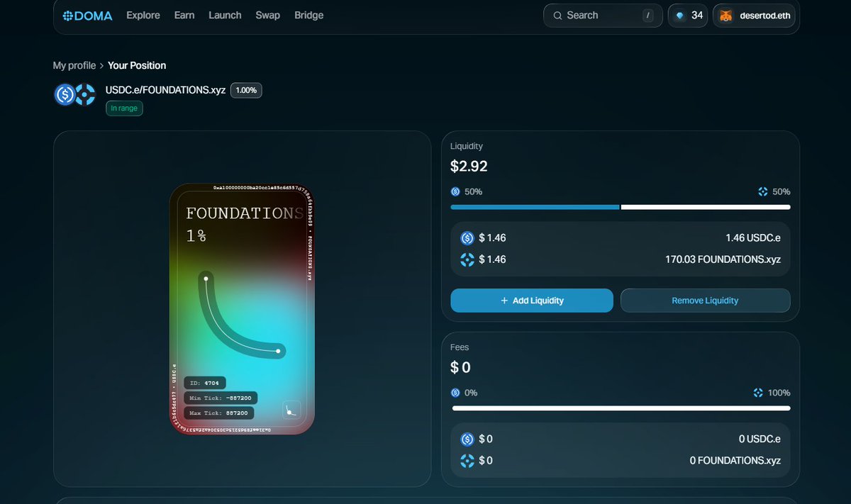Focus the Search field
This screenshot has height=504, width=851.
click(603, 16)
